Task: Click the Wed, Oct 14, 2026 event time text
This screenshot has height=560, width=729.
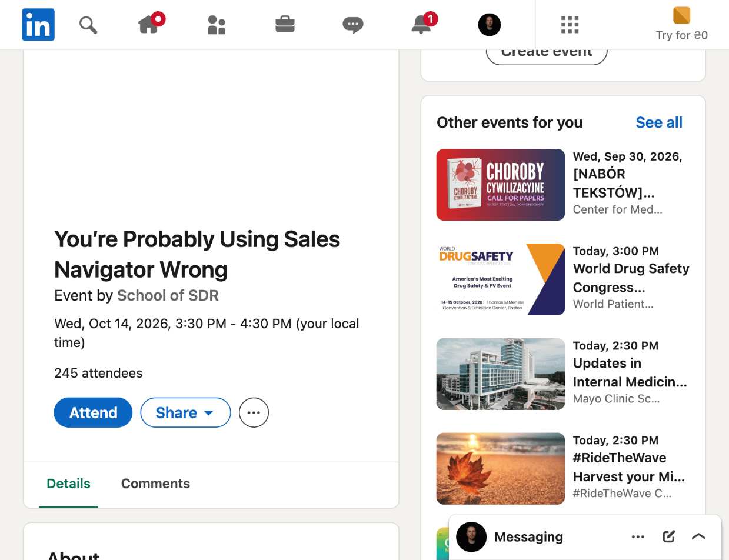Action: [207, 332]
